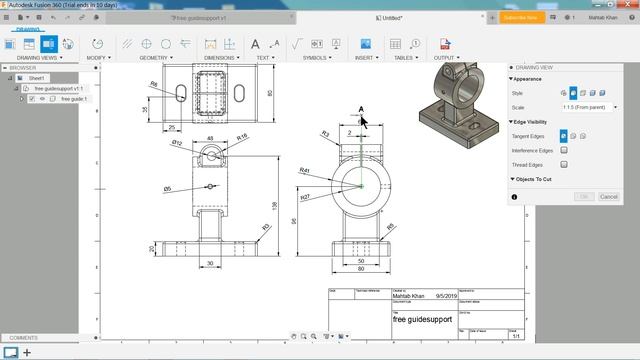Select the active Section View tool
The height and width of the screenshot is (360, 640).
[x=49, y=44]
